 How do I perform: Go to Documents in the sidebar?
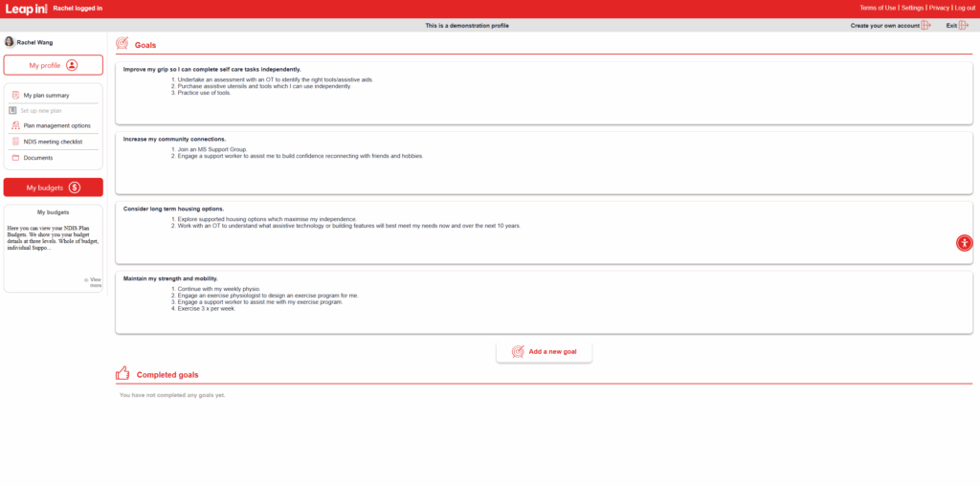(38, 158)
